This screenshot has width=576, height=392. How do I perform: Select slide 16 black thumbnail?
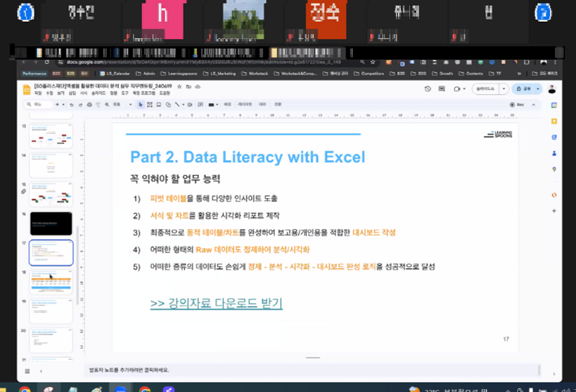pyautogui.click(x=51, y=223)
